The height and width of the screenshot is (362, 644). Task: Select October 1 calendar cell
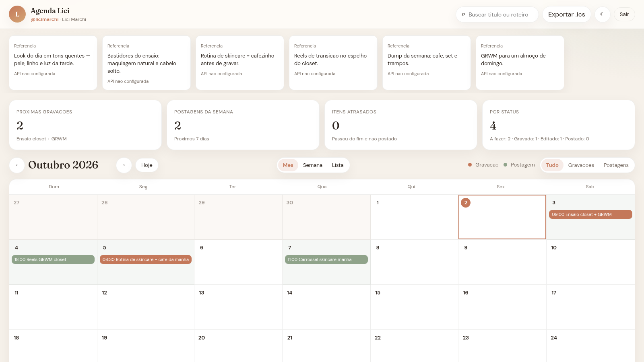point(414,217)
